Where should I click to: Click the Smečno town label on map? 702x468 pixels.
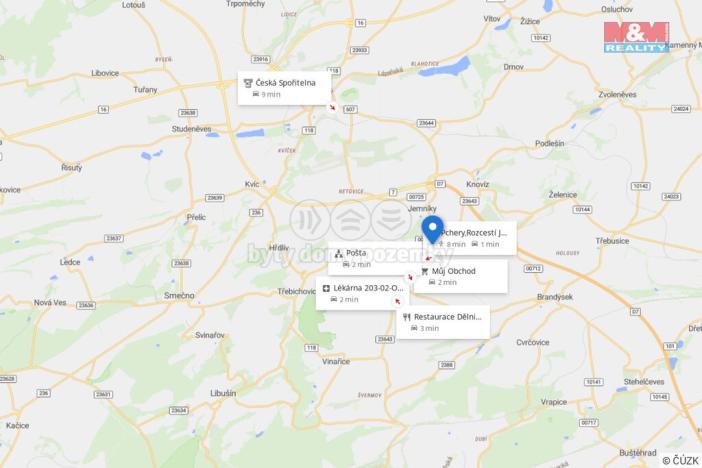point(179,296)
